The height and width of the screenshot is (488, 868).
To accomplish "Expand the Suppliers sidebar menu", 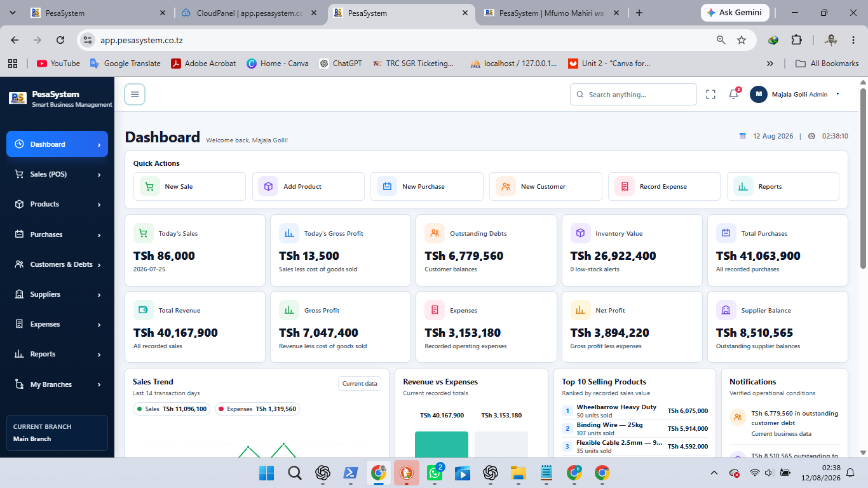I will coord(57,294).
